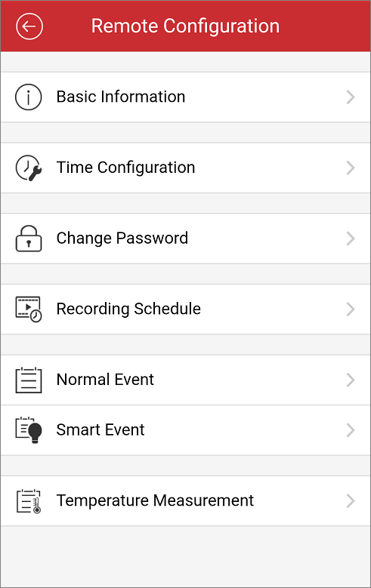Expand Basic Information via its chevron
Viewport: 371px width, 588px height.
351,97
